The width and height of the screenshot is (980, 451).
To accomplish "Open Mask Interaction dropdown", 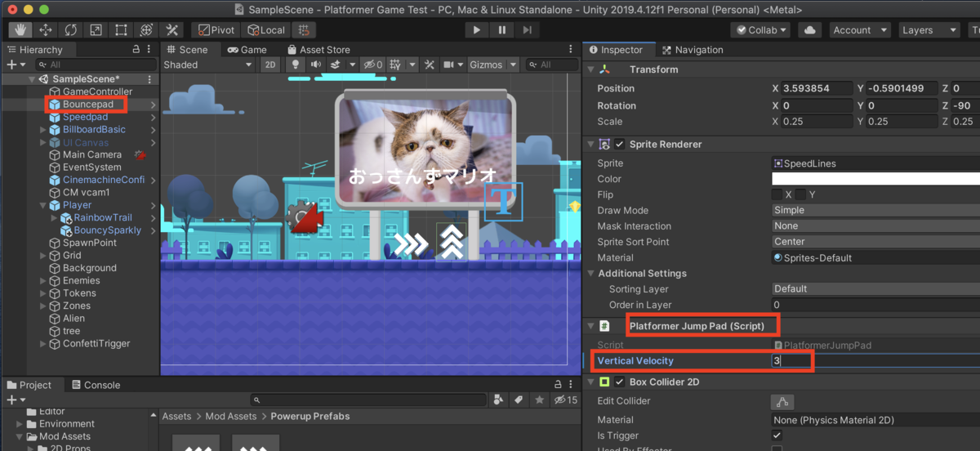I will (875, 225).
